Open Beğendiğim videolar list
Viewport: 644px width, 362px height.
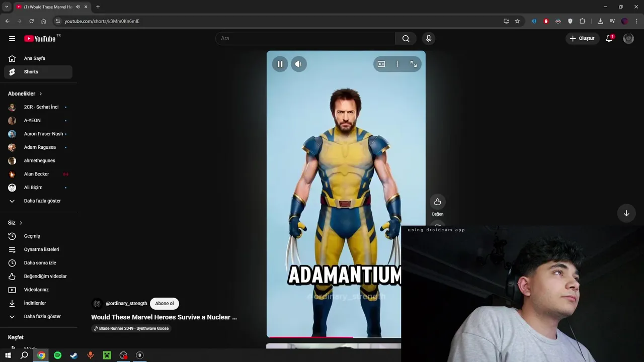pos(38,277)
